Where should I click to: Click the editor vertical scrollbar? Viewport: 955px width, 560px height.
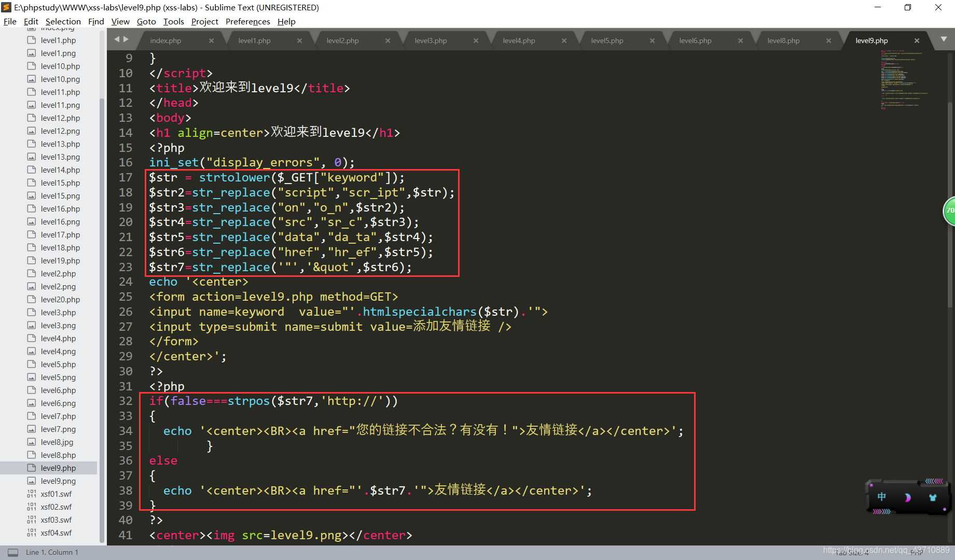click(951, 205)
